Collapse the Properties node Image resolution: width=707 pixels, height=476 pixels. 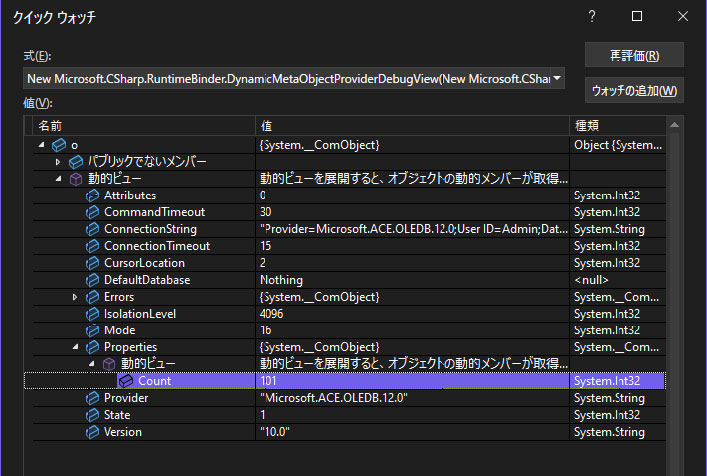(75, 347)
